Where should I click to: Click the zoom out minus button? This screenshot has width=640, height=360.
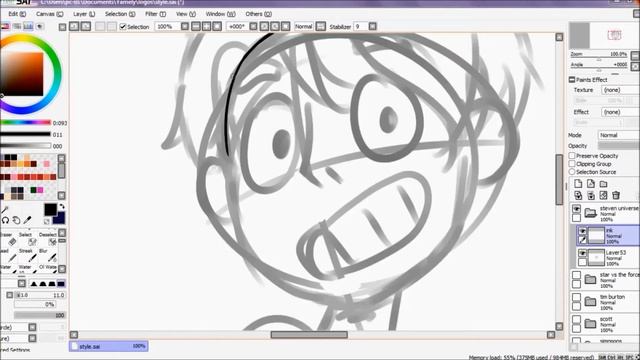(196, 27)
